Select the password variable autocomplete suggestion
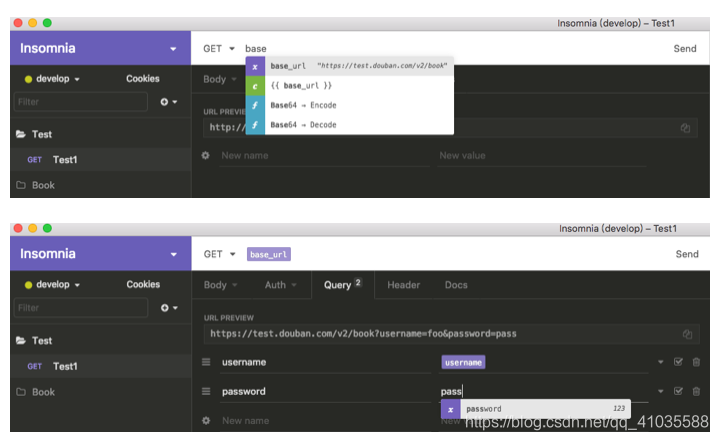The width and height of the screenshot is (719, 441). (x=536, y=409)
